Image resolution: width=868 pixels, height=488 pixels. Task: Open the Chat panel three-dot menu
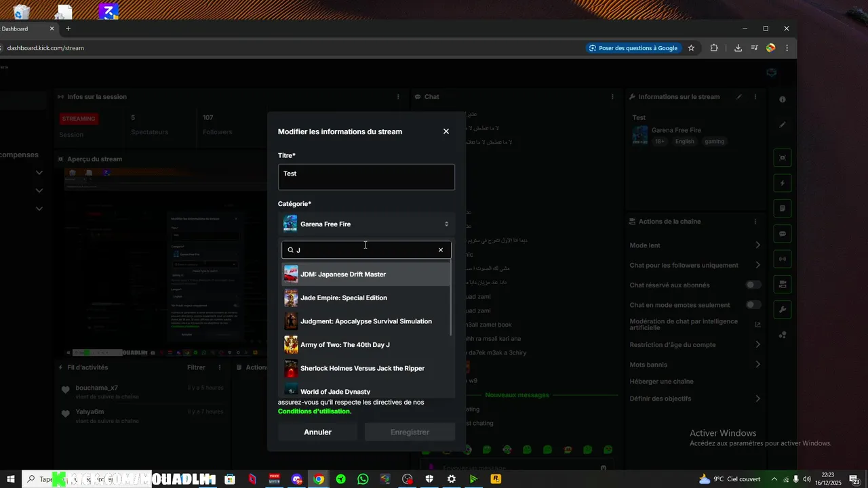click(612, 97)
